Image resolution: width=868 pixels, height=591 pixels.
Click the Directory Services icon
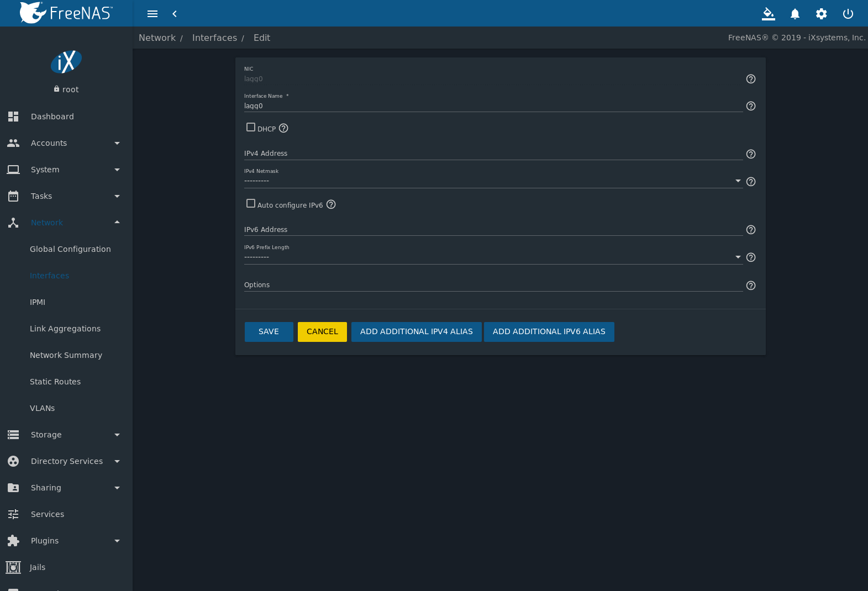click(13, 461)
